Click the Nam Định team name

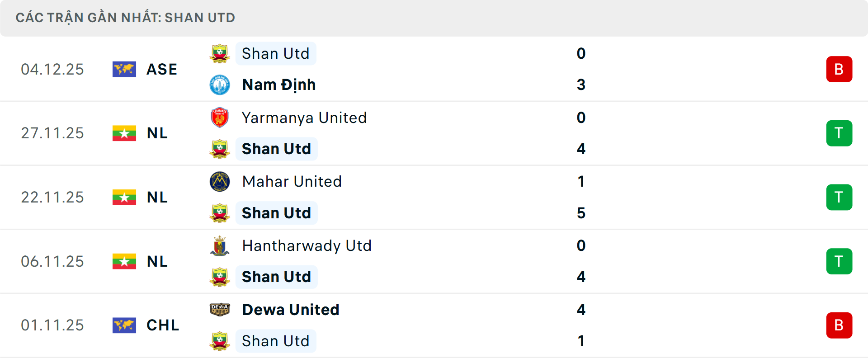tap(278, 85)
